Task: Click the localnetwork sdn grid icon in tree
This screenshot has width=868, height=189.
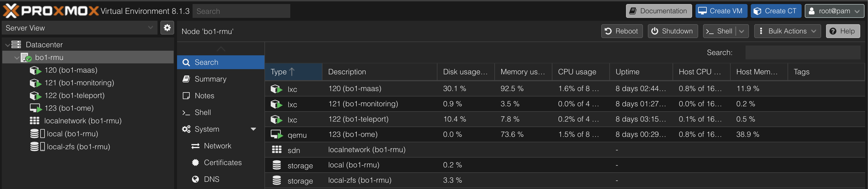Action: click(x=35, y=121)
